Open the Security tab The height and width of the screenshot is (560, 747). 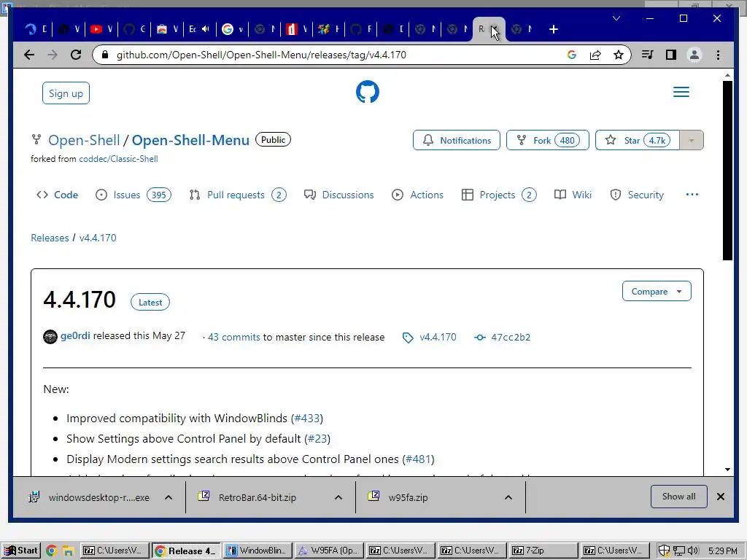(x=636, y=195)
